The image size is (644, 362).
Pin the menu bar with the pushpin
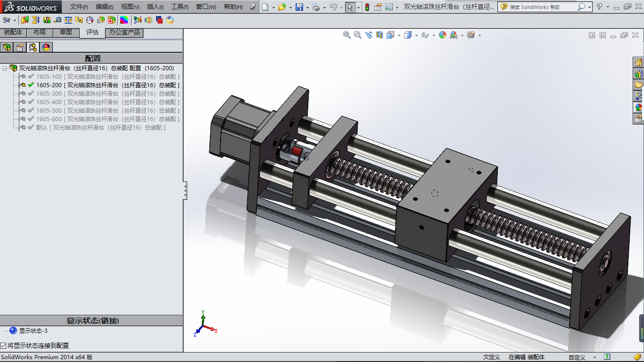pyautogui.click(x=253, y=7)
